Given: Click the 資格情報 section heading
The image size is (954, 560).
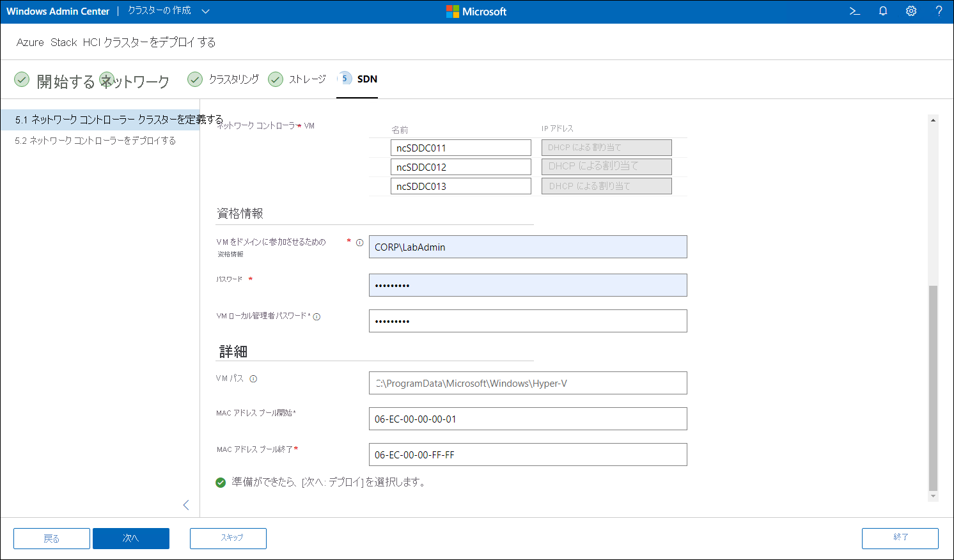Looking at the screenshot, I should tap(240, 214).
